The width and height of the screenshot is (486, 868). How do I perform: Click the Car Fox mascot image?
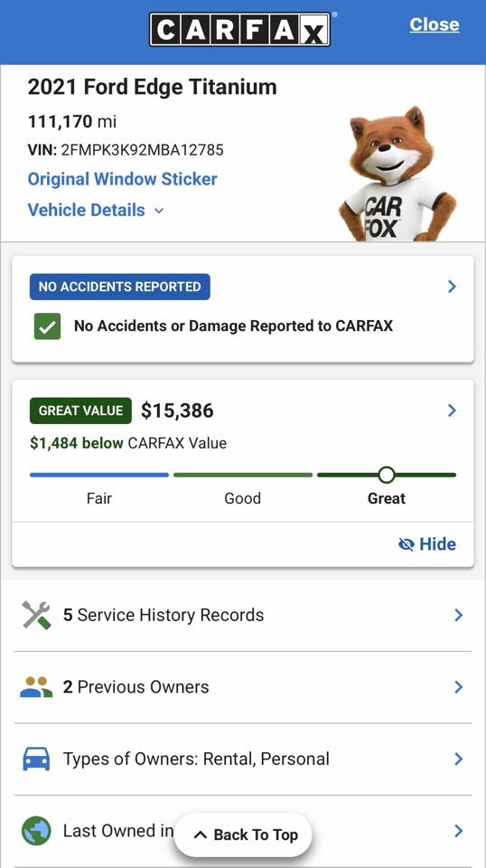tap(397, 174)
